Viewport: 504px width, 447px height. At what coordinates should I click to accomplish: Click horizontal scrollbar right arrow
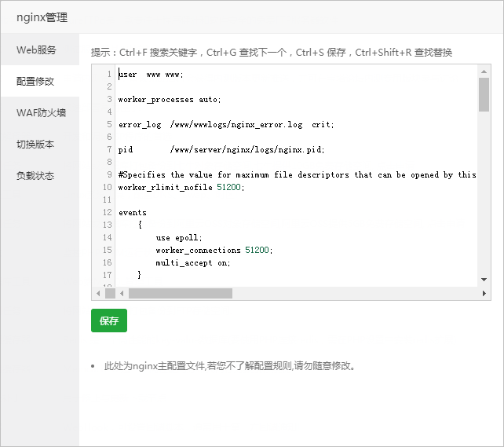click(484, 293)
